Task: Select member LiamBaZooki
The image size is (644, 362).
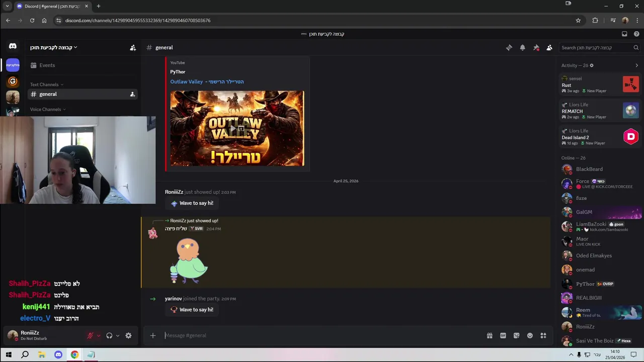Action: (x=600, y=226)
